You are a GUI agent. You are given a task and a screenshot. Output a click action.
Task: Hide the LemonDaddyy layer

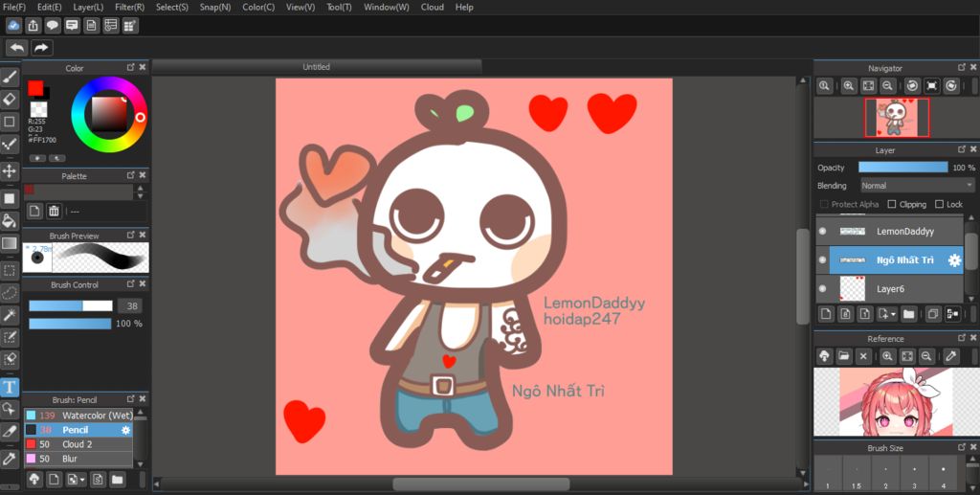click(x=822, y=232)
